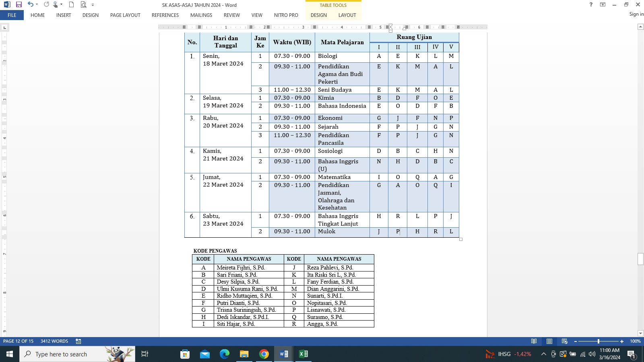
Task: Click the IHSG stock widget on taskbar
Action: [x=508, y=354]
